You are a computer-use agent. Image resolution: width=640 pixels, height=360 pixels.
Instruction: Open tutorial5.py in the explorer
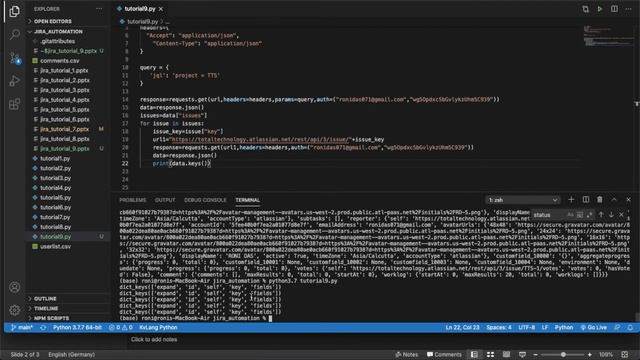pyautogui.click(x=56, y=198)
